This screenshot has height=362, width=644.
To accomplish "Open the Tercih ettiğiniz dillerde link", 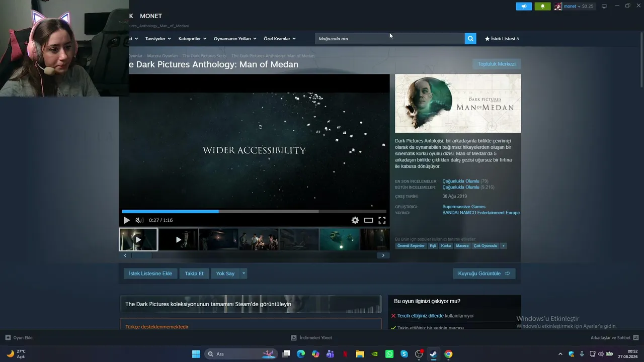I will pos(421,316).
